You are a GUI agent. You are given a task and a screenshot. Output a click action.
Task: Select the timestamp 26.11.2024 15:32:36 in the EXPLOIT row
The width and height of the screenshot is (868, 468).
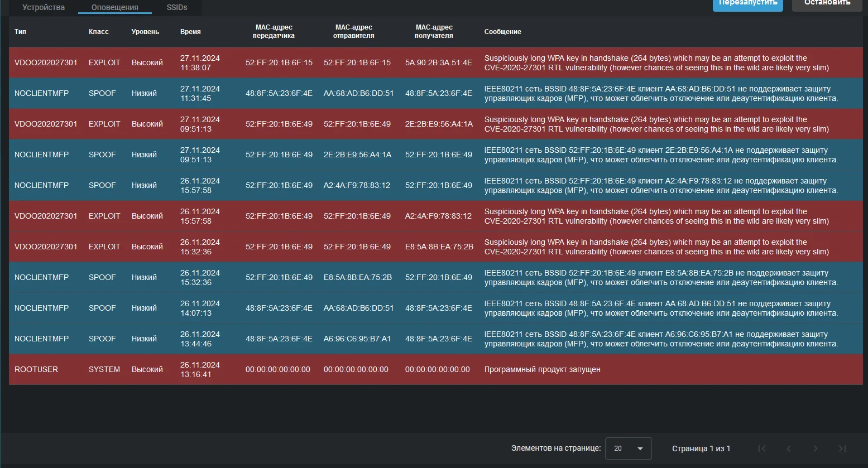[200, 247]
